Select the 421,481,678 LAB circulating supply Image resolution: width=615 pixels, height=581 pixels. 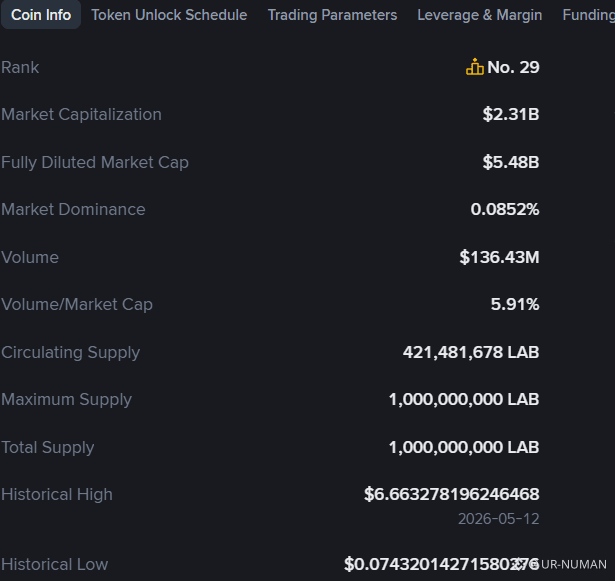pyautogui.click(x=471, y=352)
